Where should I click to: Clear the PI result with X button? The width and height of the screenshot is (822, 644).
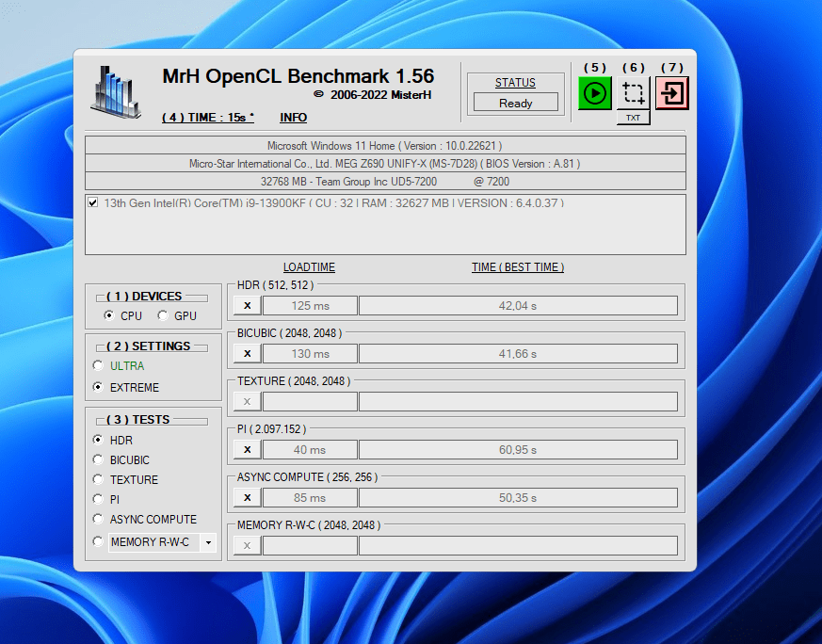point(248,450)
